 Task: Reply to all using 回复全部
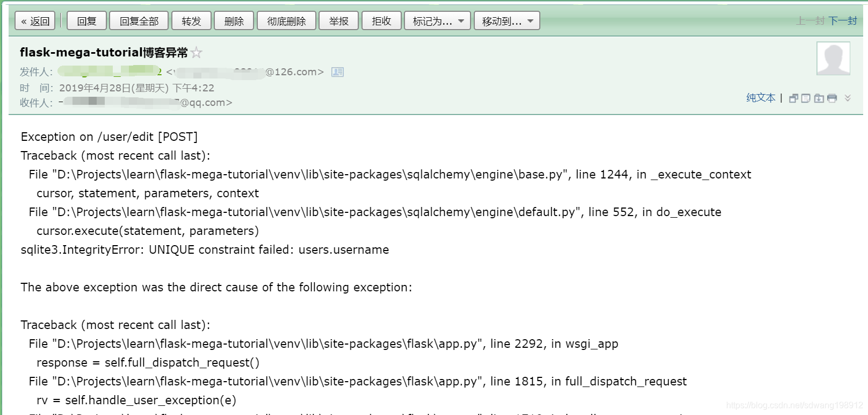coord(139,21)
